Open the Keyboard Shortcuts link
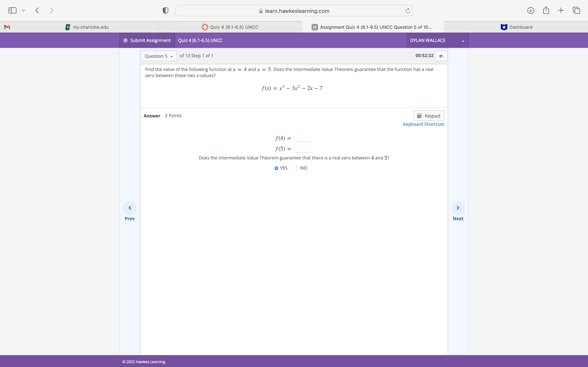Screen dimensions: 588x367 coord(423,124)
